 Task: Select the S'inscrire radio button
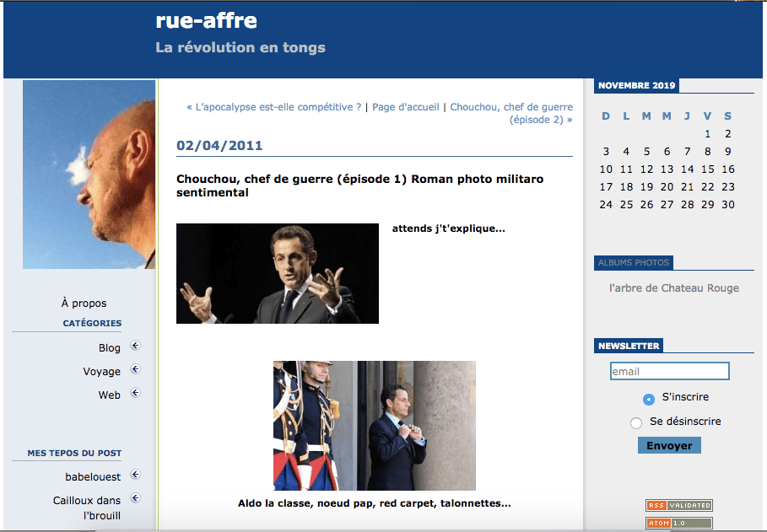(x=649, y=399)
